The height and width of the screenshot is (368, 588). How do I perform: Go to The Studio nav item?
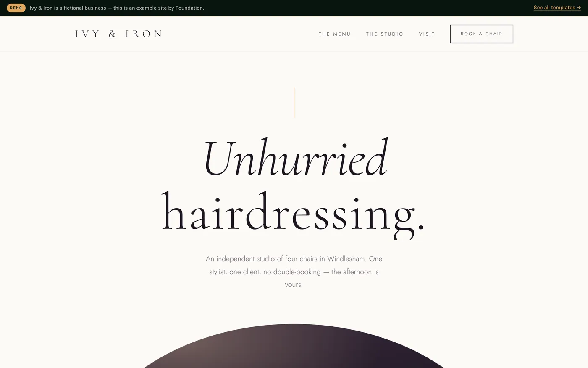[x=384, y=34]
